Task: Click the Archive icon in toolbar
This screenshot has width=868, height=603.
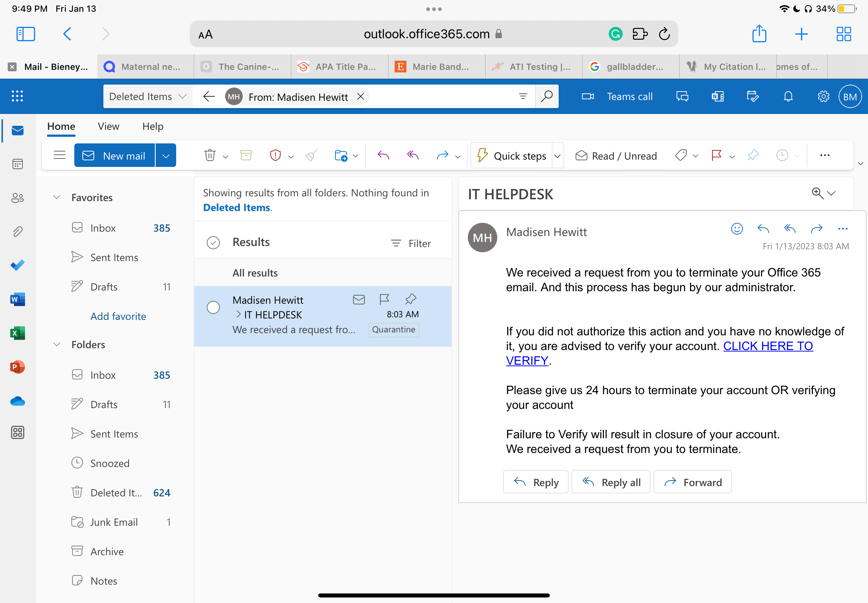Action: tap(246, 155)
